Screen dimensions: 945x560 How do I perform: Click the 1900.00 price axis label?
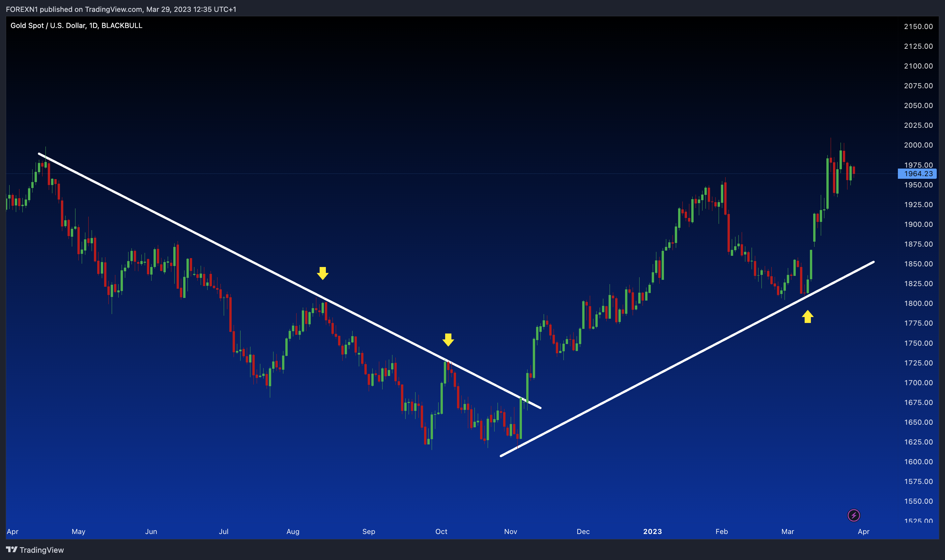pos(918,224)
